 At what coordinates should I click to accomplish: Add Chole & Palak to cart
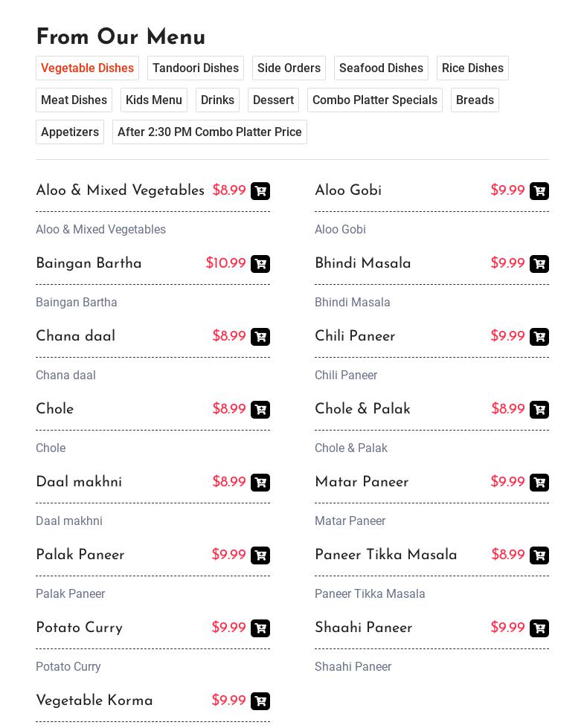click(x=539, y=410)
